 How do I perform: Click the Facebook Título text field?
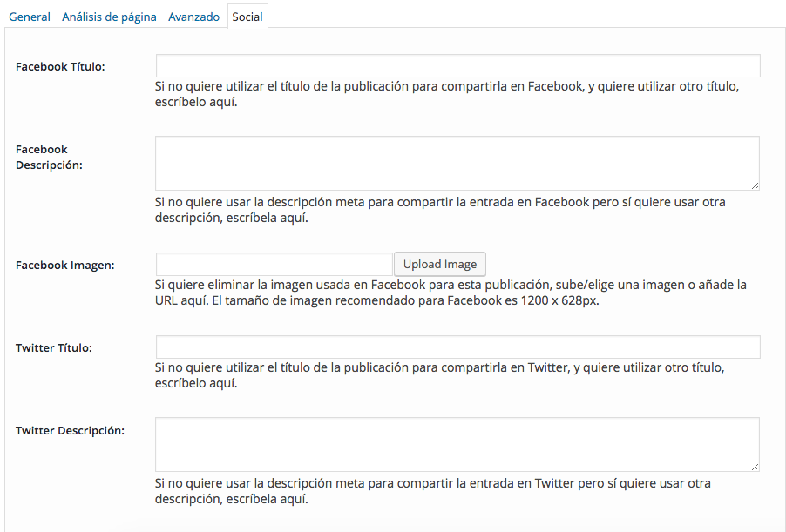[x=457, y=66]
